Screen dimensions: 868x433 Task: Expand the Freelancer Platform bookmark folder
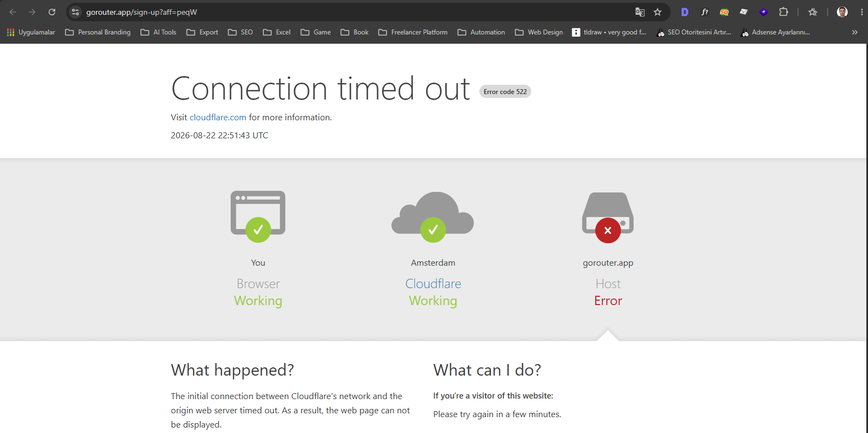[413, 32]
